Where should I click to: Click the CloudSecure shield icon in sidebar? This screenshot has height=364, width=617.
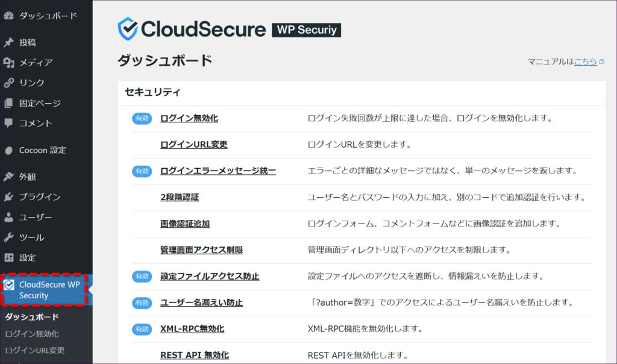point(9,285)
